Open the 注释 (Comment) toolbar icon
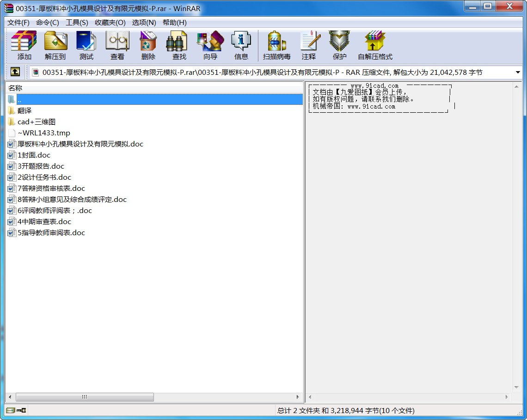 coord(308,45)
